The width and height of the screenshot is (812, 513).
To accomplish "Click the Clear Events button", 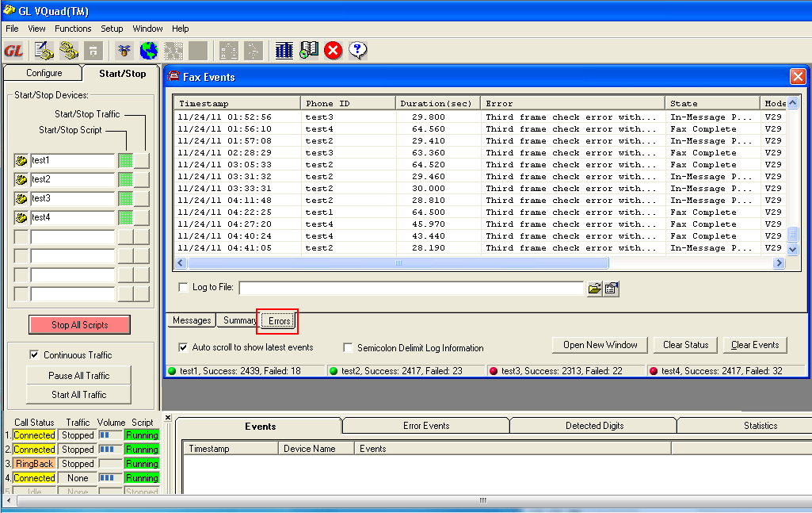I will 754,345.
